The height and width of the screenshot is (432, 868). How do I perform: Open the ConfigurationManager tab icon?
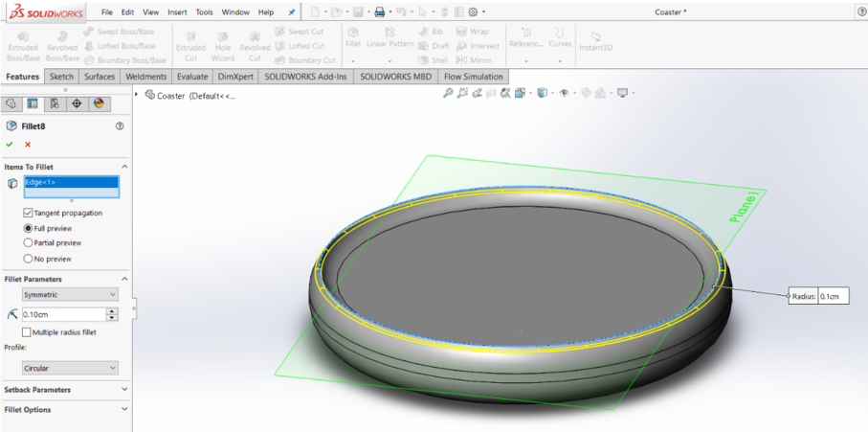tap(55, 103)
